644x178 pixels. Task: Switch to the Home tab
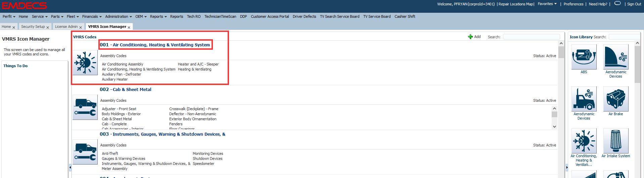6,27
